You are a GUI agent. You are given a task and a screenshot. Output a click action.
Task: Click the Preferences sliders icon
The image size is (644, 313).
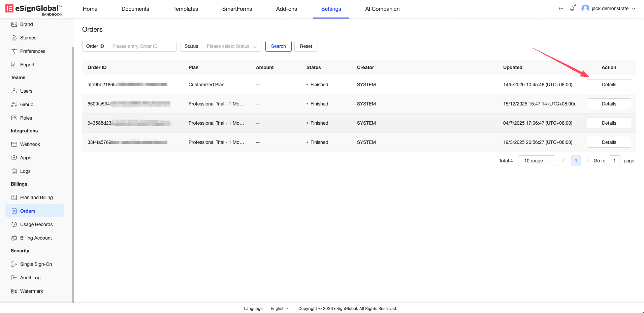pyautogui.click(x=14, y=51)
